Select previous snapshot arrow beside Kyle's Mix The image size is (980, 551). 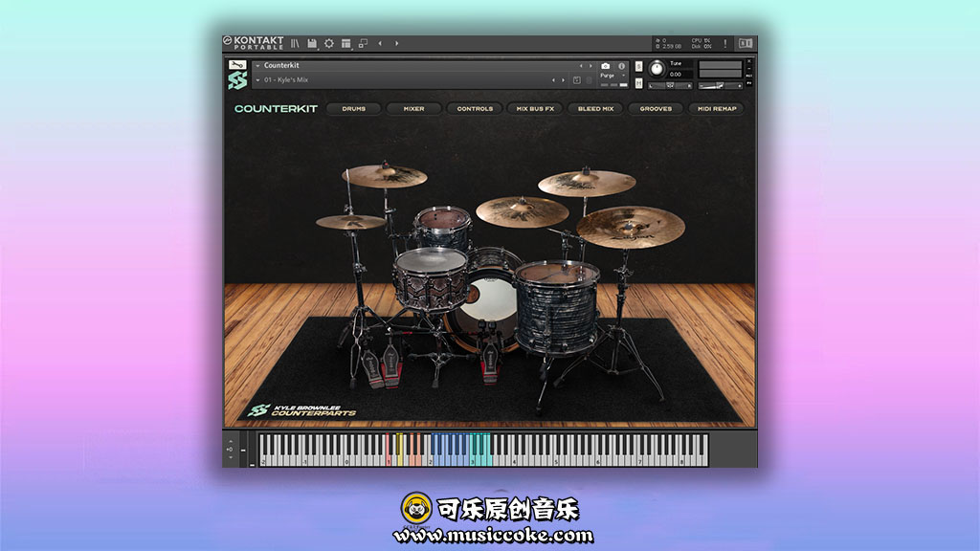pyautogui.click(x=553, y=80)
